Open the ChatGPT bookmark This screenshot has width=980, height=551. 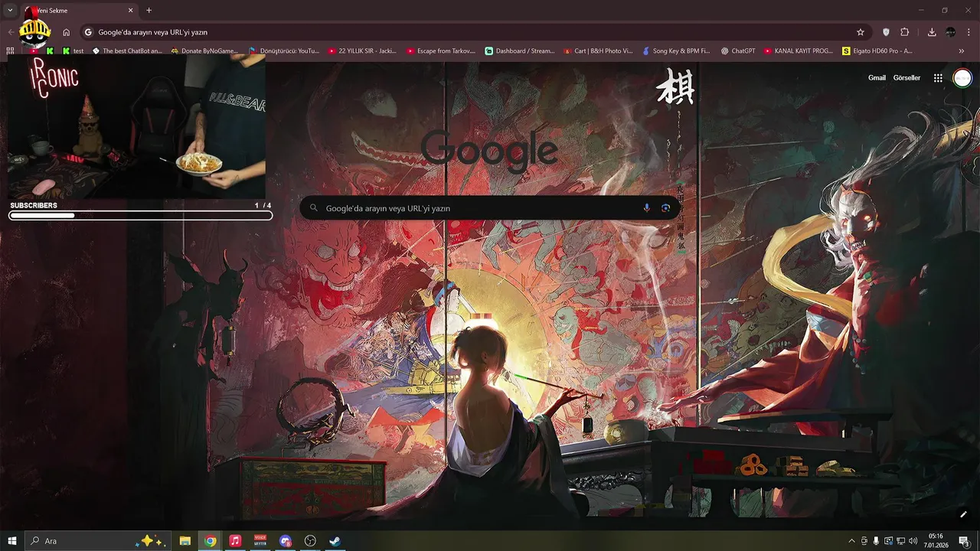coord(738,51)
